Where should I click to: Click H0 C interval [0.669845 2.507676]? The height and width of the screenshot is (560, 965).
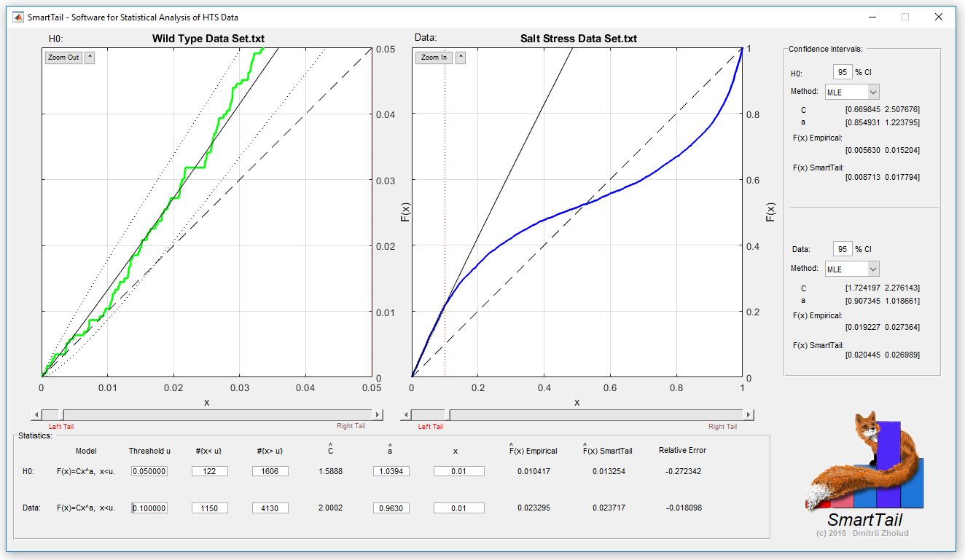click(x=882, y=109)
